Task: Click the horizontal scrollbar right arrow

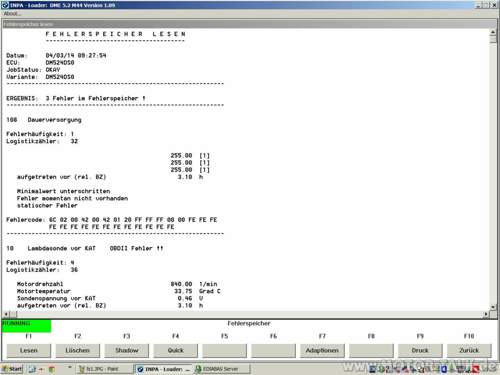Action: point(486,314)
